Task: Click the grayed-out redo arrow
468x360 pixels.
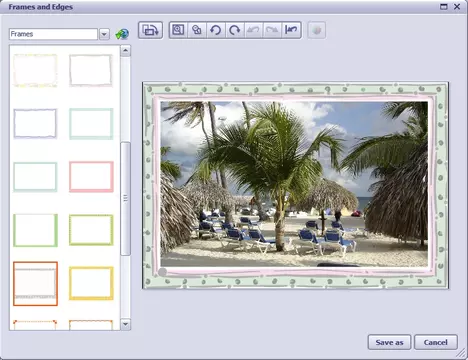Action: pos(272,30)
